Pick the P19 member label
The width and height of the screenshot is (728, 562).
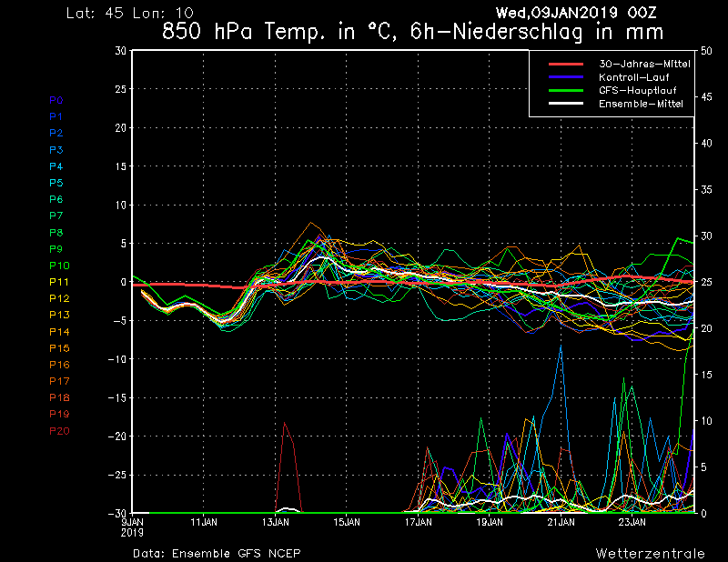(x=59, y=414)
